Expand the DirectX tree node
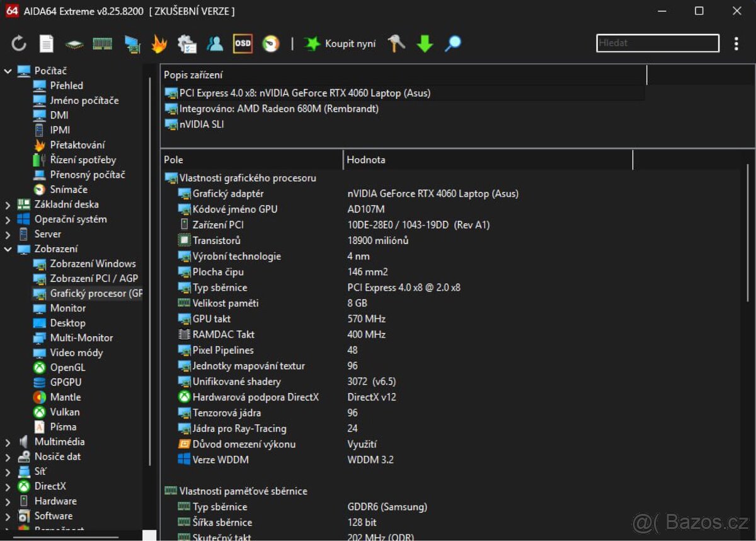This screenshot has height=541, width=756. tap(8, 487)
